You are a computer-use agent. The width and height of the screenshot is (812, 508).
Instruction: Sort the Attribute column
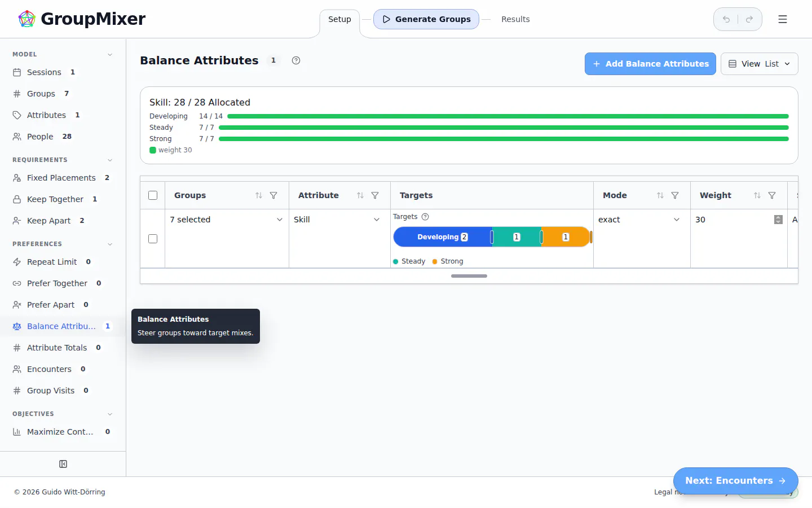[360, 195]
